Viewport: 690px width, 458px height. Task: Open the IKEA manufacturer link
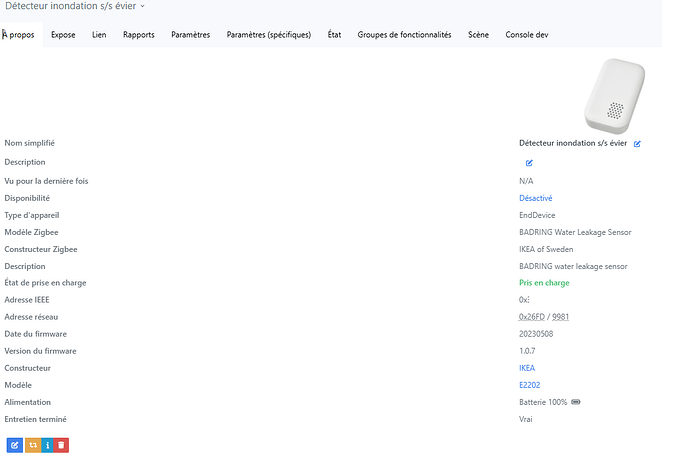pyautogui.click(x=526, y=368)
